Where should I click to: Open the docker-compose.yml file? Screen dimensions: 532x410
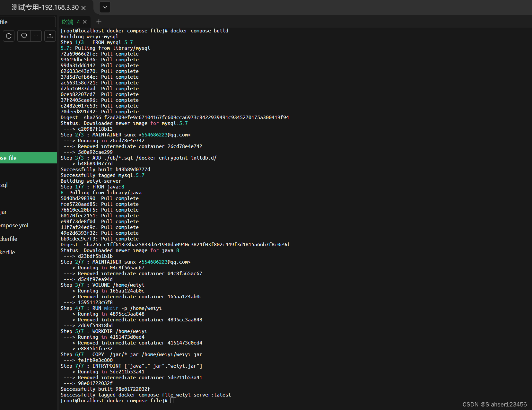coord(14,225)
